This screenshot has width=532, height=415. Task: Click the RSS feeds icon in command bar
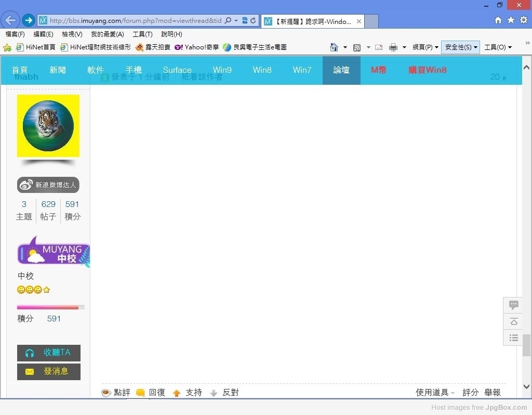click(357, 47)
